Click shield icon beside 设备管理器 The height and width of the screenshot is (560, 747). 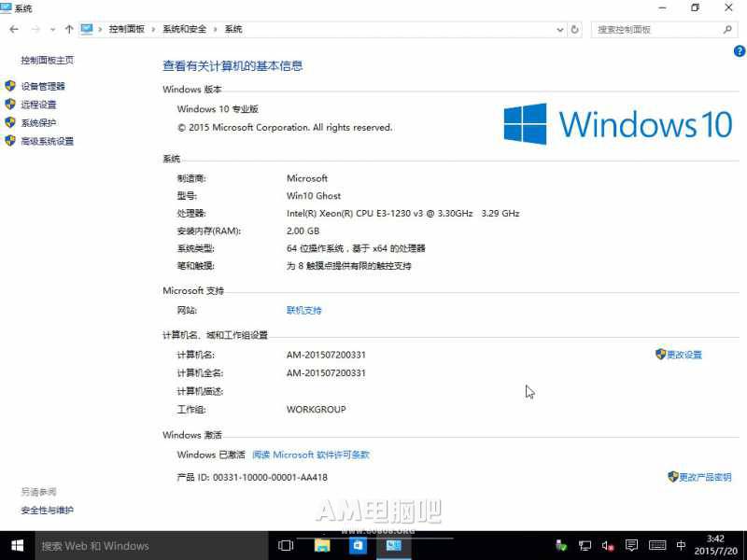click(x=10, y=86)
